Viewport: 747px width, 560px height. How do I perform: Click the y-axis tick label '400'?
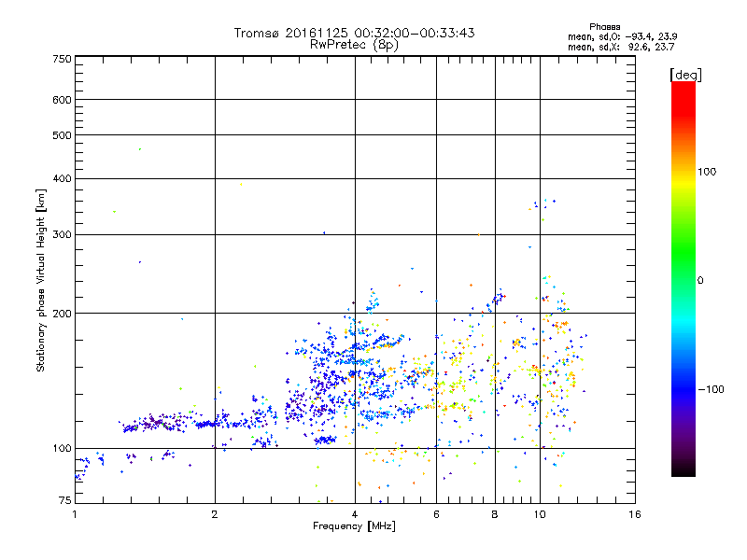coord(62,178)
